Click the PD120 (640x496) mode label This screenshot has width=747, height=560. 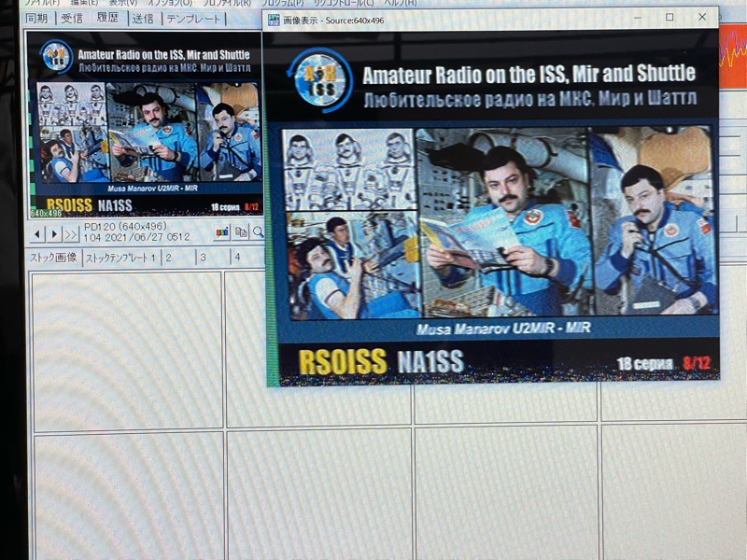(x=125, y=226)
